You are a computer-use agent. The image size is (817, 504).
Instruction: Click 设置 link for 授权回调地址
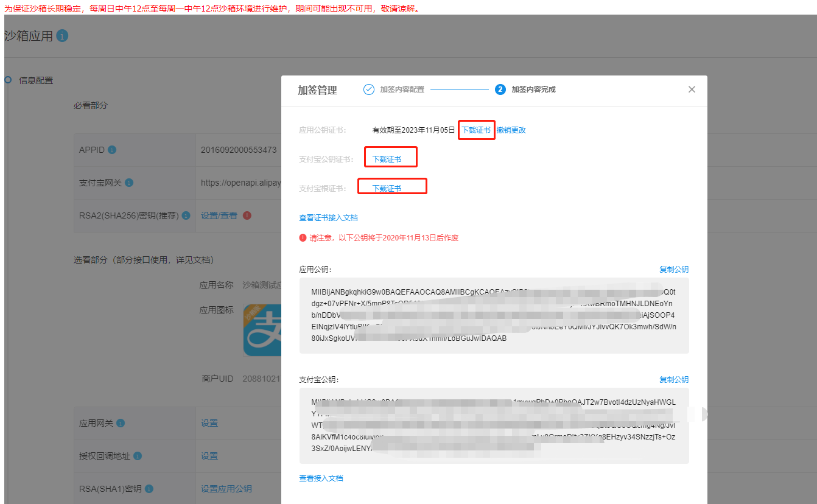point(209,456)
